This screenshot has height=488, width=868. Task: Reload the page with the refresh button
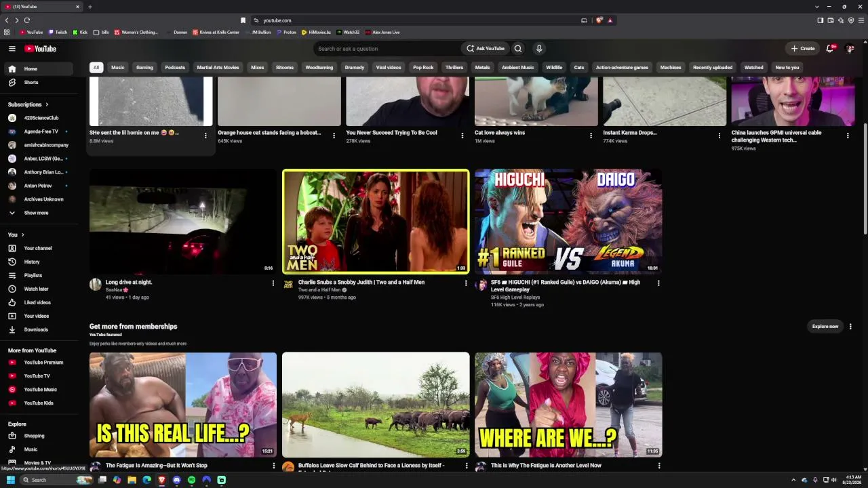pos(27,20)
